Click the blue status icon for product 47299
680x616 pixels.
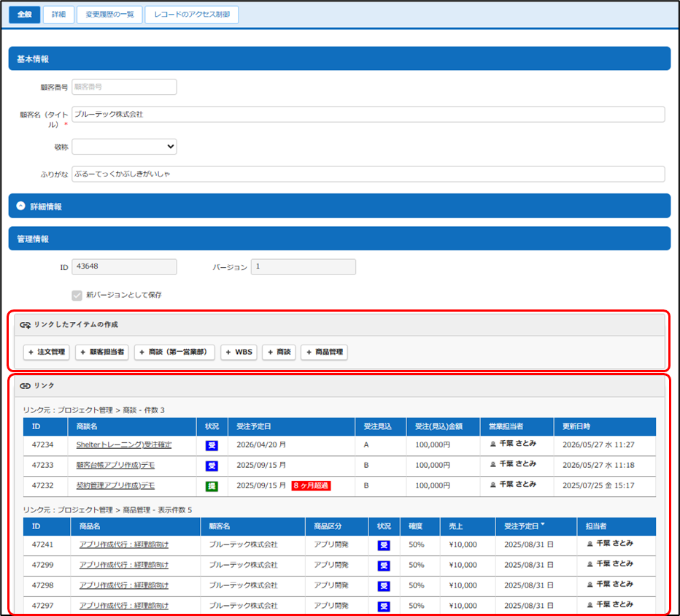pos(384,565)
